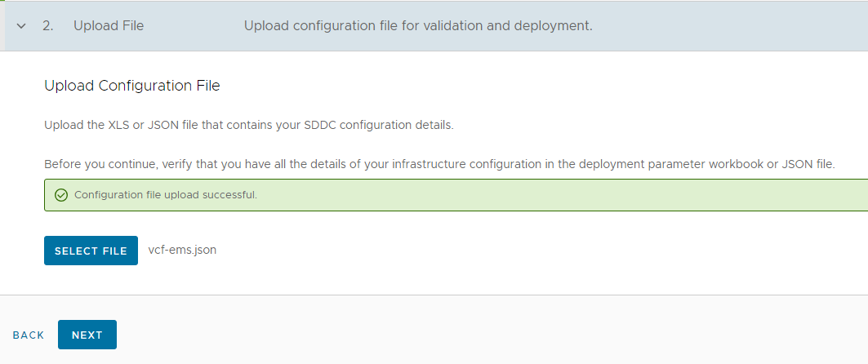Click 'Configuration file upload successful' message text
Image resolution: width=868 pixels, height=364 pixels.
pyautogui.click(x=166, y=195)
